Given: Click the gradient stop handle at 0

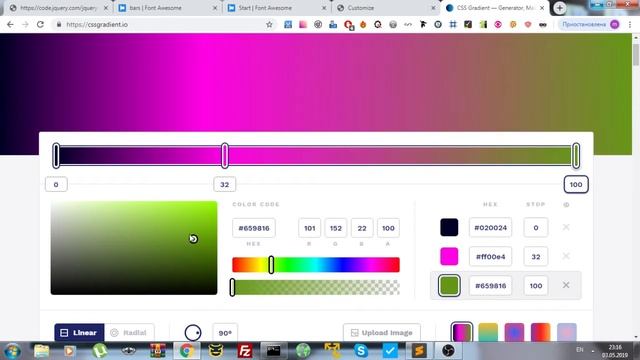Looking at the screenshot, I should tap(56, 156).
